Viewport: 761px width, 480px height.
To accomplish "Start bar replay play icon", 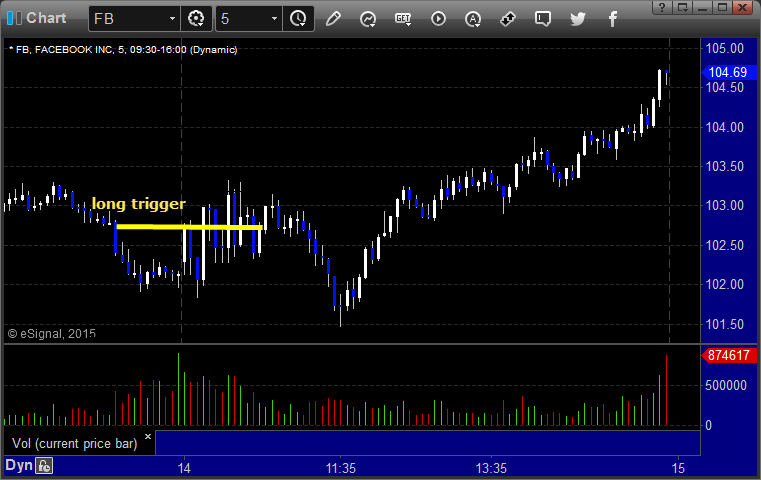I will point(438,19).
